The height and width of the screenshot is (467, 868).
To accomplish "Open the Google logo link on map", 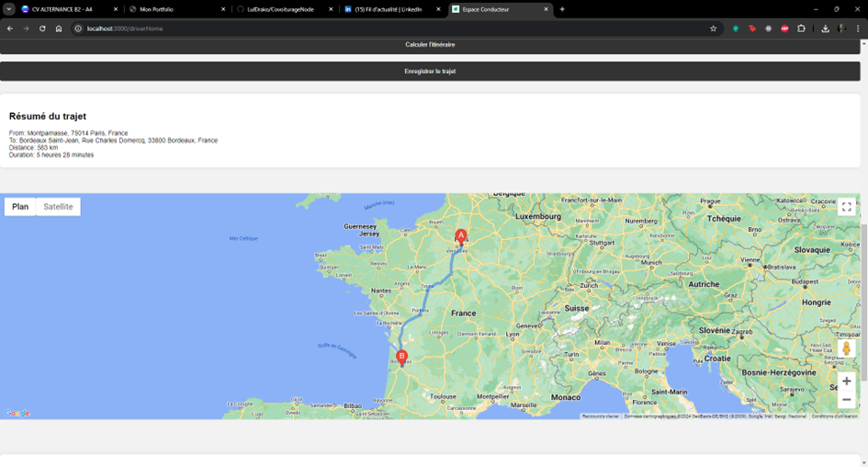I will tap(17, 414).
